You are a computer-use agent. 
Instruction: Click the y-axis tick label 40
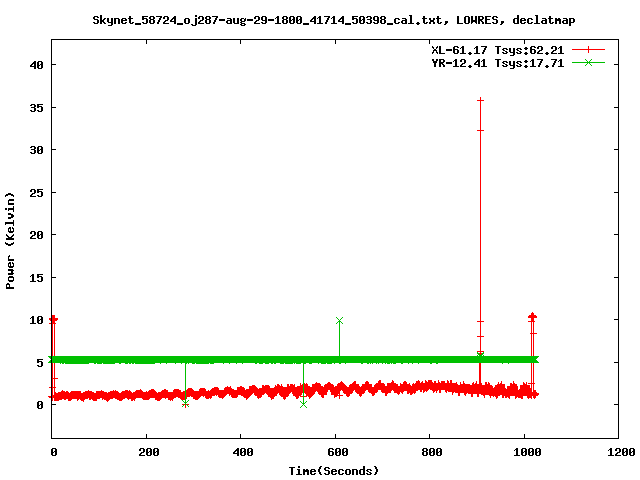click(x=37, y=65)
